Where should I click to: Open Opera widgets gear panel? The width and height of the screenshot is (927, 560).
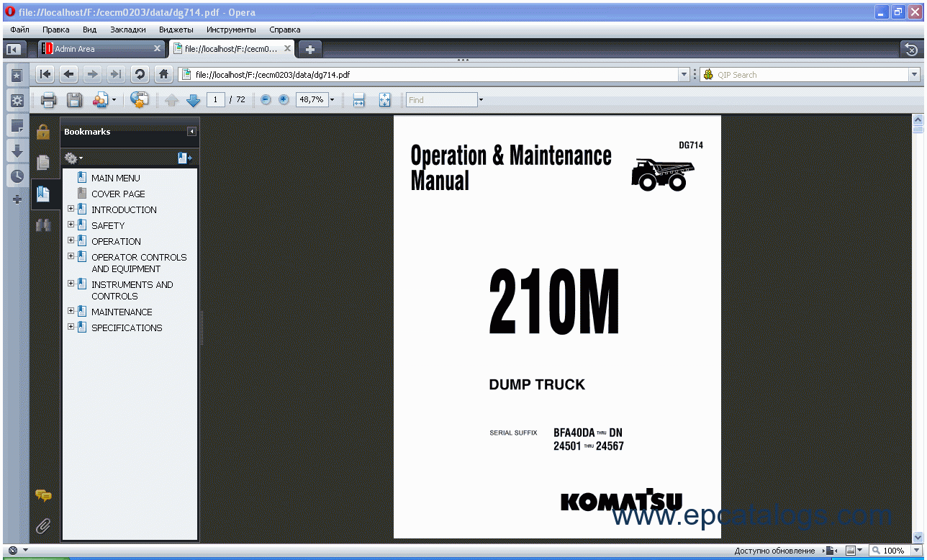click(17, 100)
